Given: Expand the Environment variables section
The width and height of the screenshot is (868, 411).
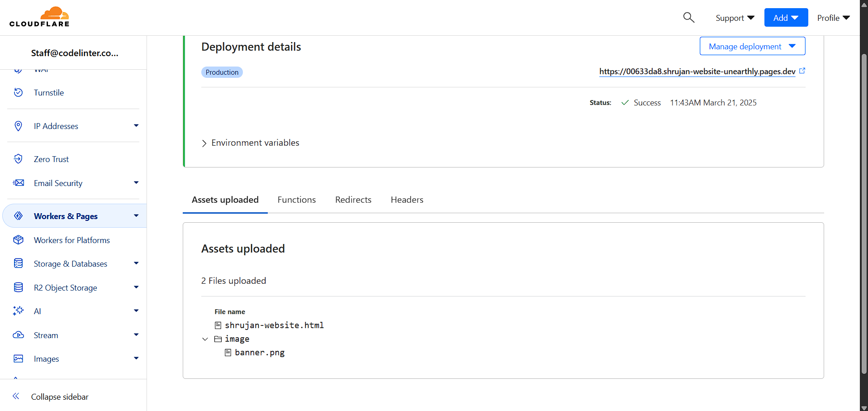Looking at the screenshot, I should pyautogui.click(x=250, y=143).
